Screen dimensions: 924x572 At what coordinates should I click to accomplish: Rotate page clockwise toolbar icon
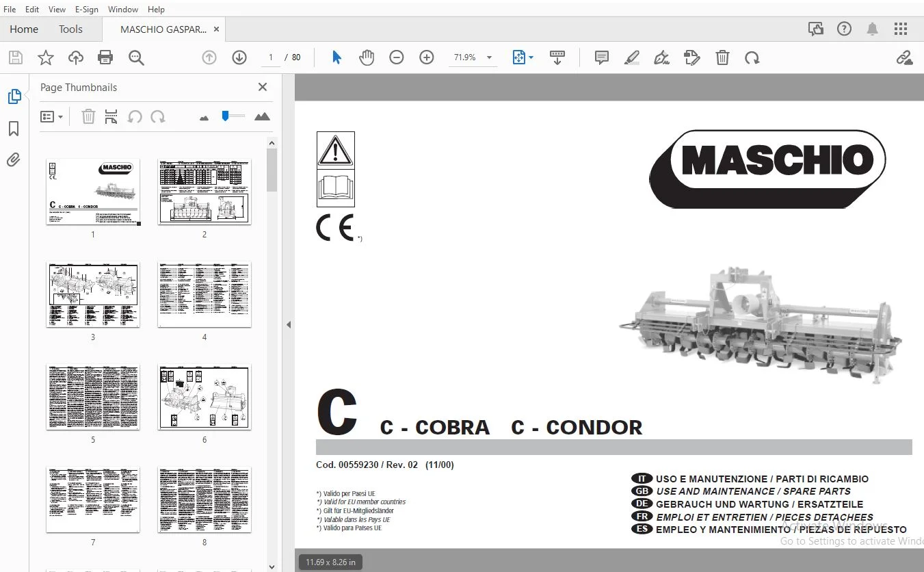click(752, 57)
